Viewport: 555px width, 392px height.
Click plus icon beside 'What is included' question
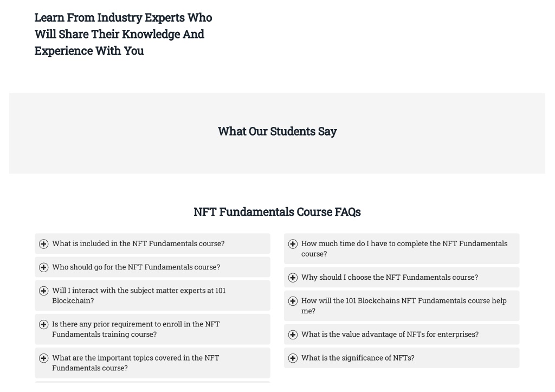(43, 244)
